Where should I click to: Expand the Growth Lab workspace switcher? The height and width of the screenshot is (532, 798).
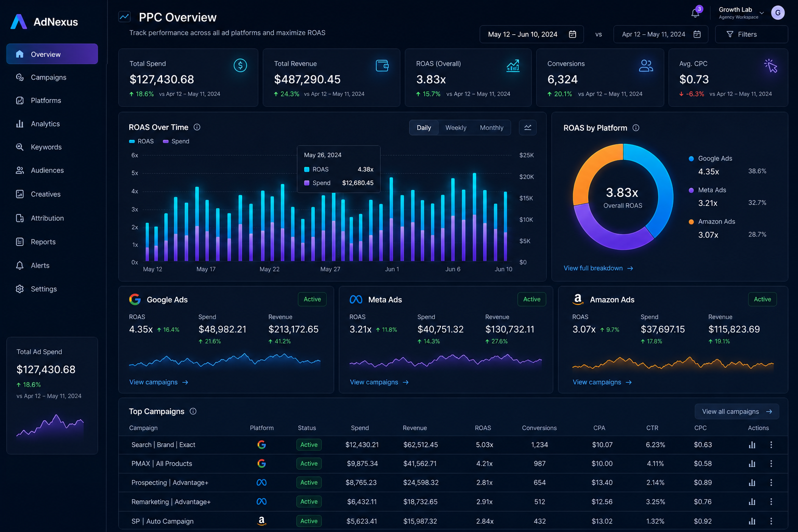[741, 13]
